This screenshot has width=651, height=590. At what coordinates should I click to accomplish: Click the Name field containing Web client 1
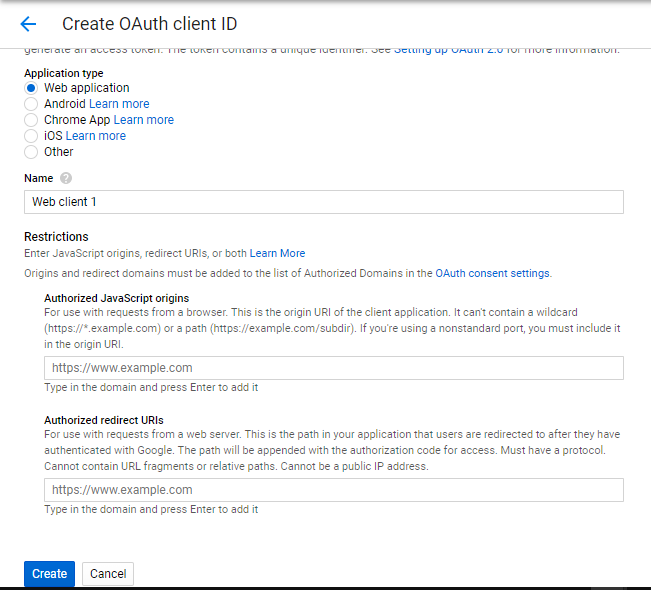(x=324, y=202)
